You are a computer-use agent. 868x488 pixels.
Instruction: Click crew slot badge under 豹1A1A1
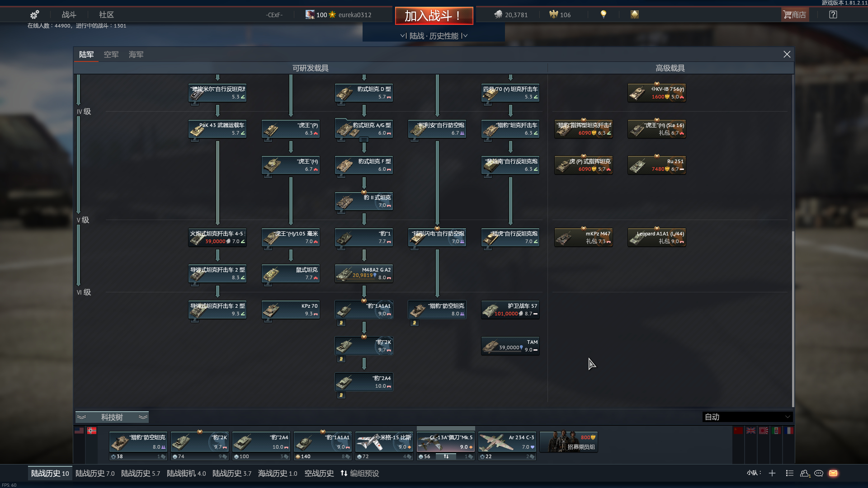341,323
